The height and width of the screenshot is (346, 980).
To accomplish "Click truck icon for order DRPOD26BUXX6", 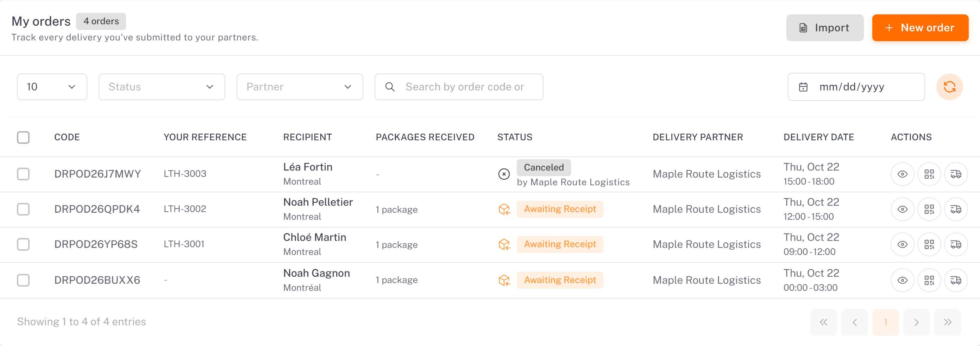I will (956, 280).
